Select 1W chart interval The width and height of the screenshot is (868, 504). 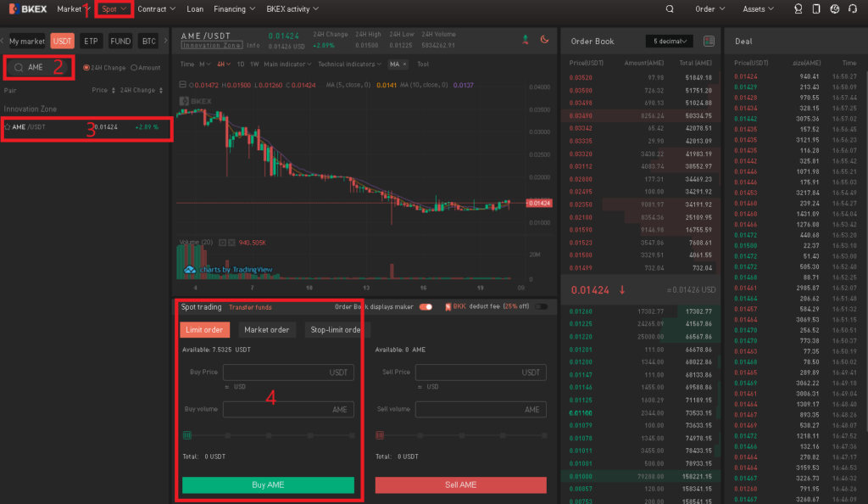pos(254,64)
